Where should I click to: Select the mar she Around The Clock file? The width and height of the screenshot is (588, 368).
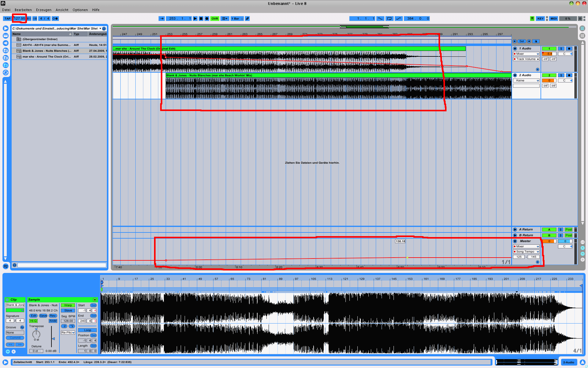[x=46, y=57]
